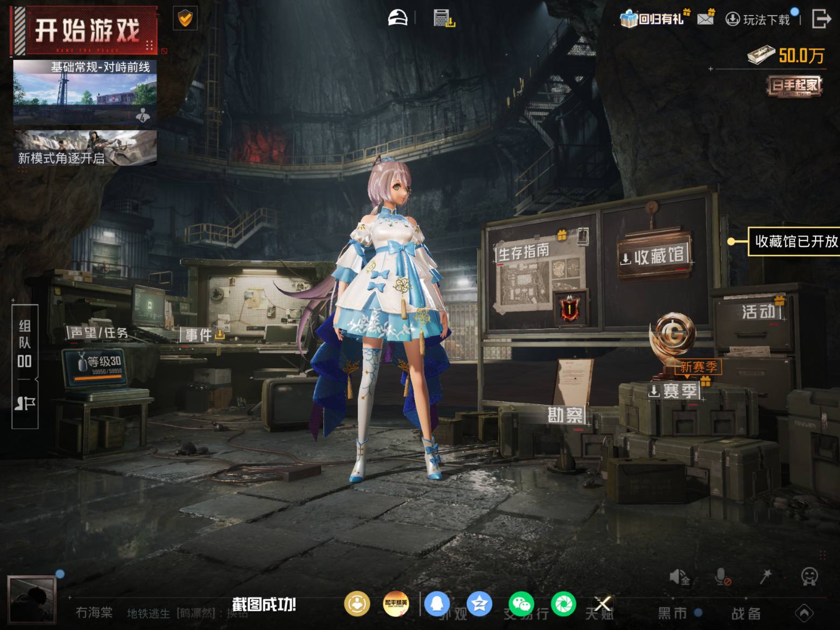Start the match with 开始游戏
This screenshot has width=840, height=630.
coord(85,30)
